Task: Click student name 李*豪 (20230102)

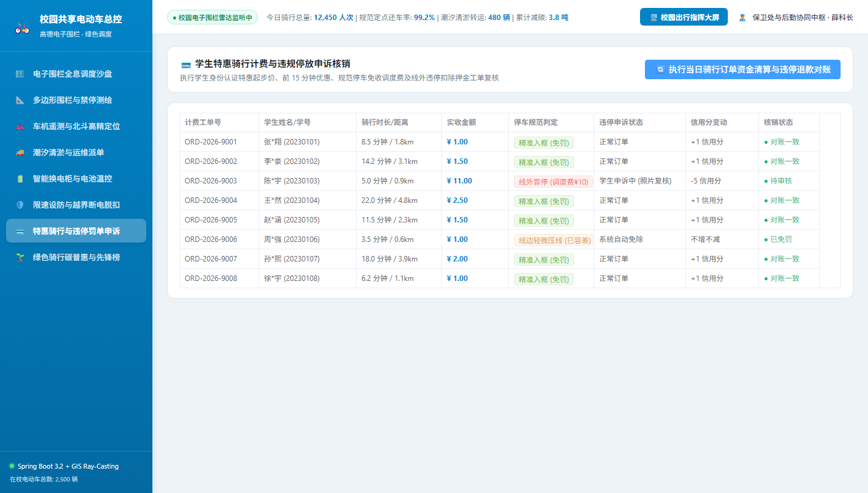Action: click(291, 161)
